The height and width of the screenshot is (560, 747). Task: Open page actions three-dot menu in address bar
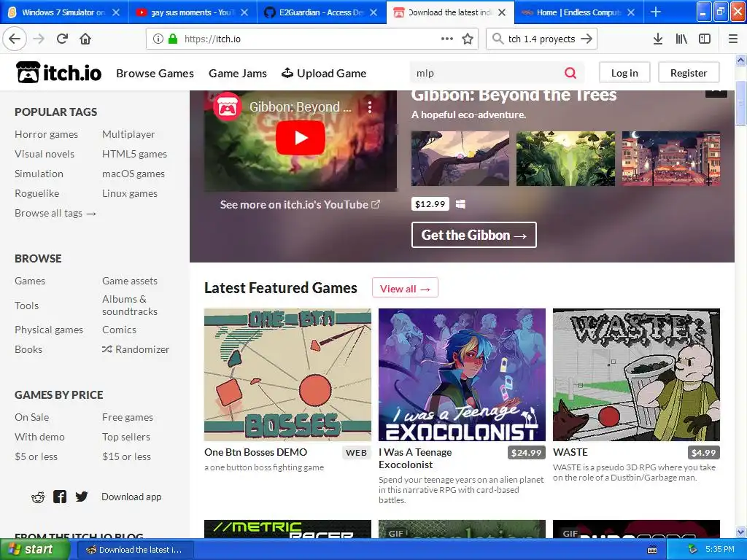[x=447, y=39]
